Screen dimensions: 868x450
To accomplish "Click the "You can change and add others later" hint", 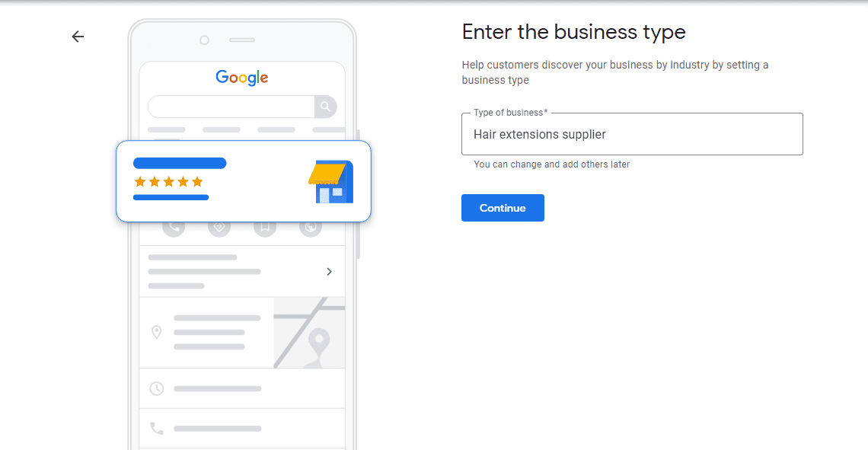I will [551, 164].
